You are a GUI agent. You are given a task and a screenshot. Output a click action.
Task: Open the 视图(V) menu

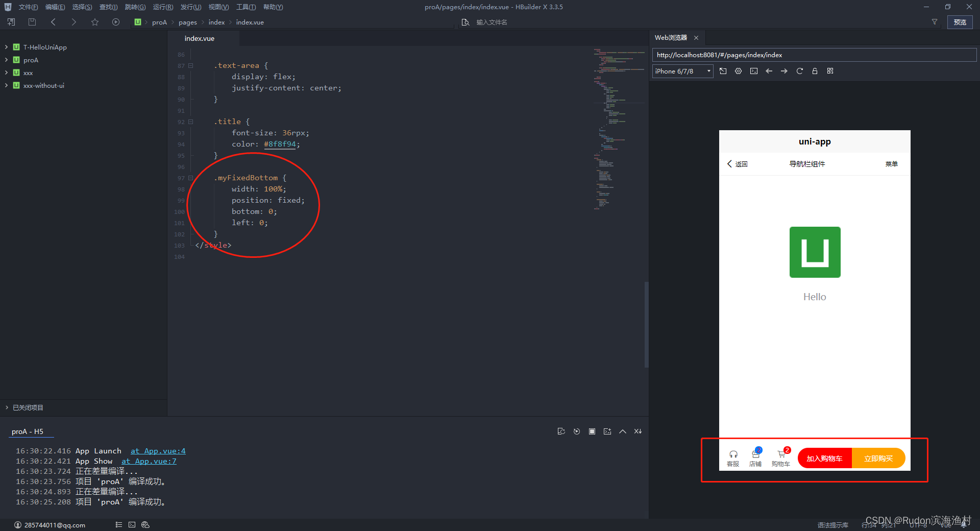pyautogui.click(x=218, y=7)
